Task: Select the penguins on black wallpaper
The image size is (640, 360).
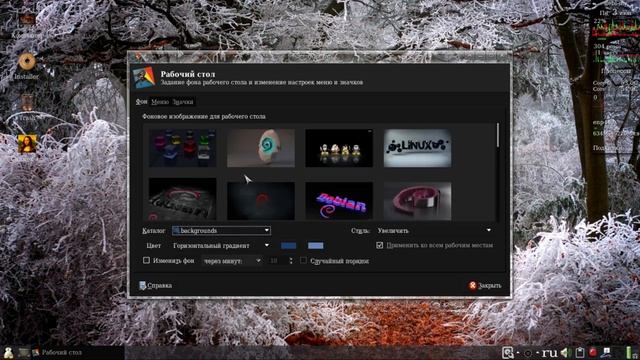Action: (339, 148)
